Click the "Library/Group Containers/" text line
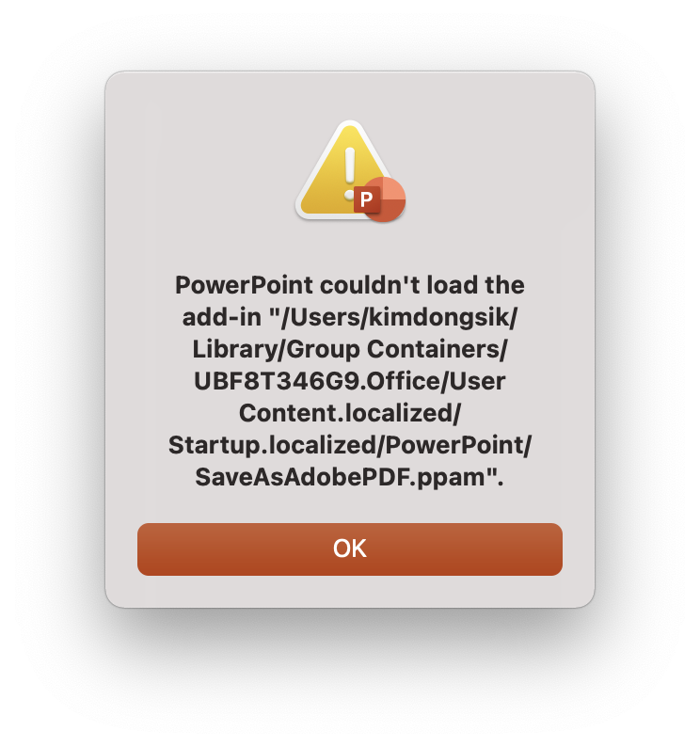The height and width of the screenshot is (747, 700). 350,349
